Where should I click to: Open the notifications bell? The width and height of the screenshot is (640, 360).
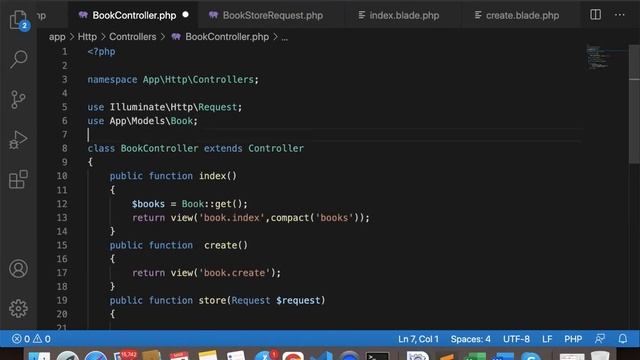[x=622, y=339]
